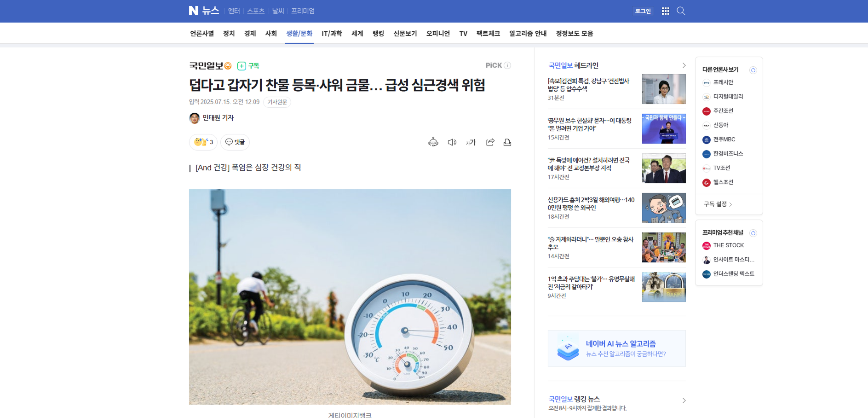868x418 pixels.
Task: Click the PiCK info icon
Action: pyautogui.click(x=507, y=65)
